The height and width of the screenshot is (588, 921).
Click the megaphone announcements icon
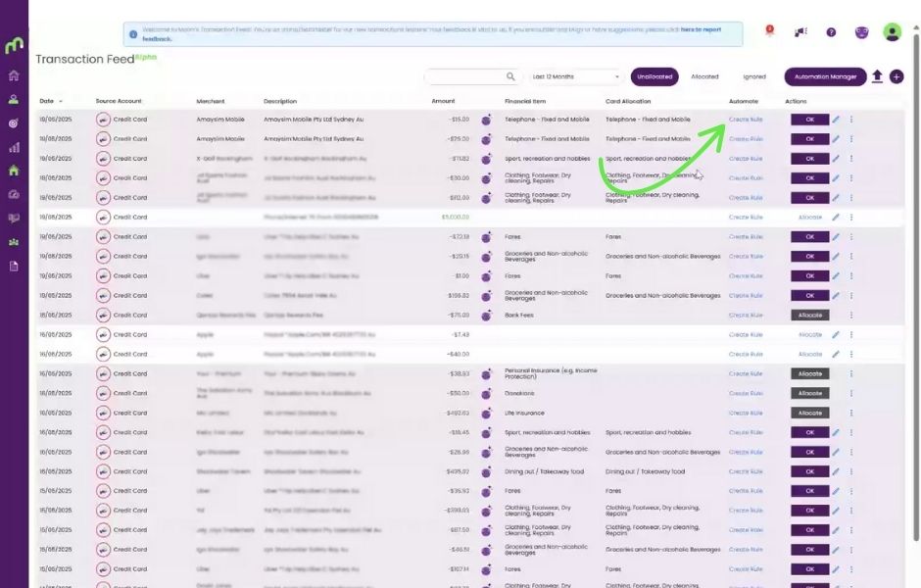800,32
